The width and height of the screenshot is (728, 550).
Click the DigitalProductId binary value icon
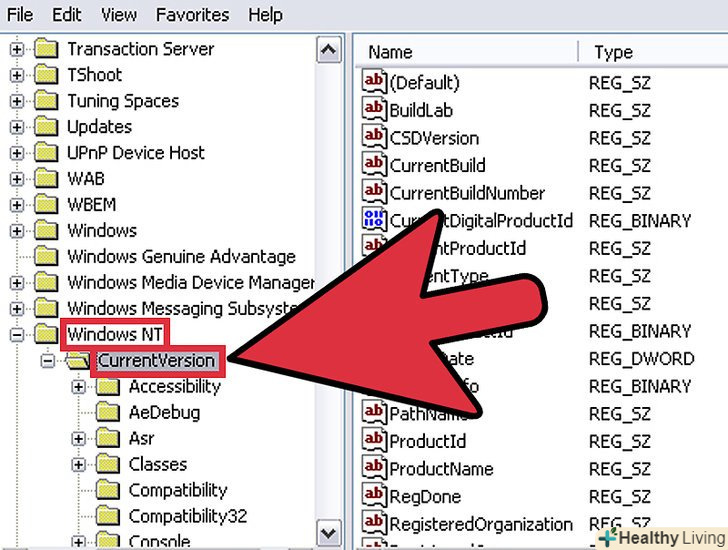[x=374, y=220]
